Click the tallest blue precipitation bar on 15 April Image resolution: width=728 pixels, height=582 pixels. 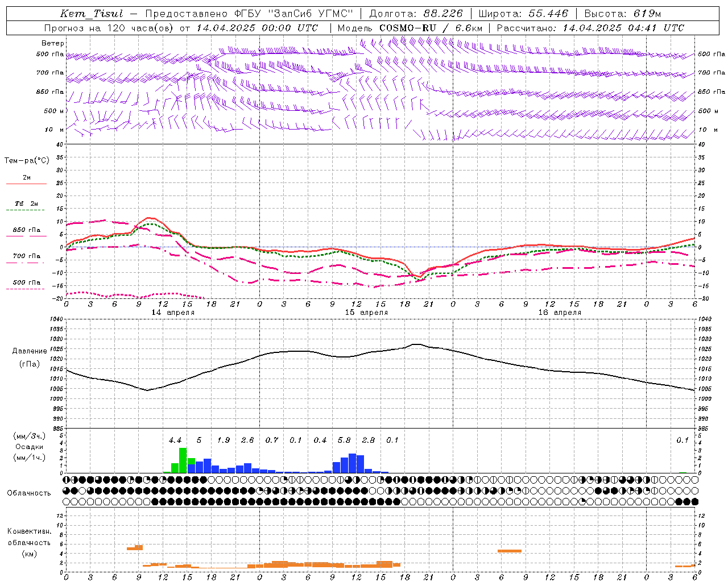pos(353,463)
